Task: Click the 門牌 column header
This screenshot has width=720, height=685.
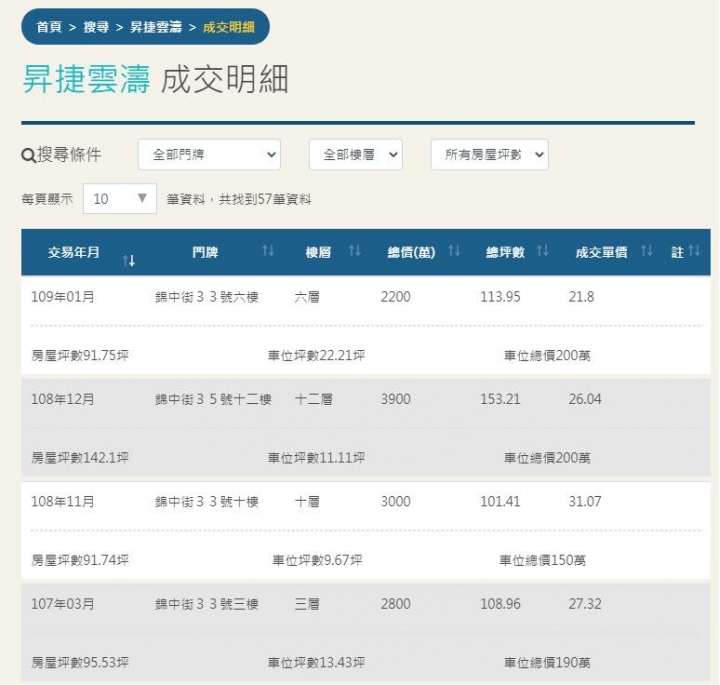Action: pyautogui.click(x=205, y=252)
